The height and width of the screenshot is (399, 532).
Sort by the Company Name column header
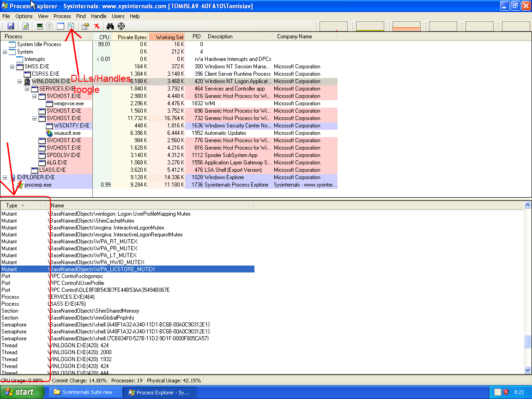coord(305,36)
